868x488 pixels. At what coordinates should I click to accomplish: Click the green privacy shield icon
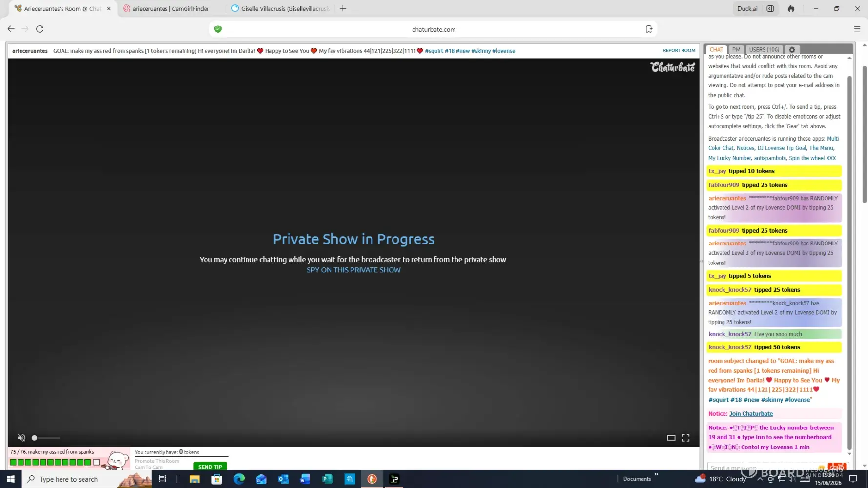click(218, 29)
